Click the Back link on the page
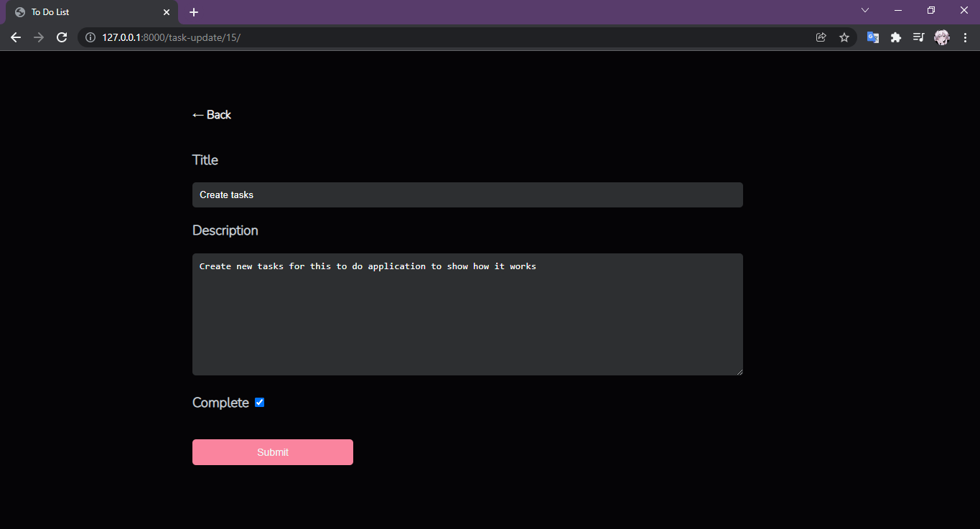The height and width of the screenshot is (529, 980). [x=211, y=114]
